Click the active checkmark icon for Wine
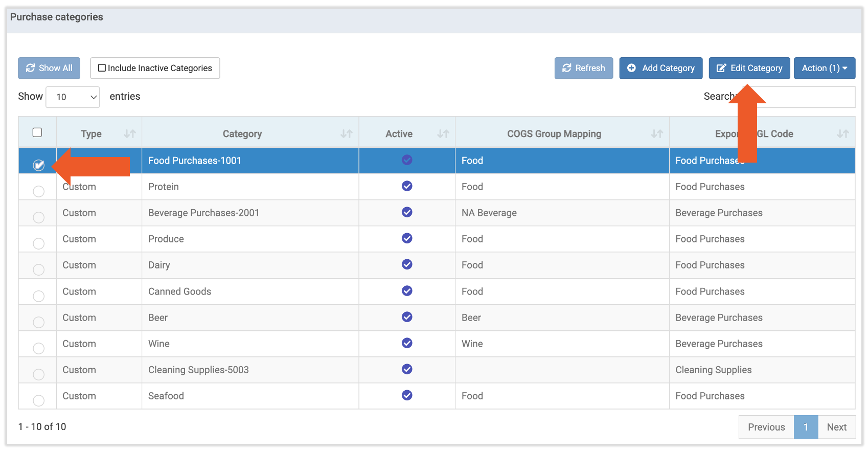Viewport: 868px width, 451px height. click(407, 343)
